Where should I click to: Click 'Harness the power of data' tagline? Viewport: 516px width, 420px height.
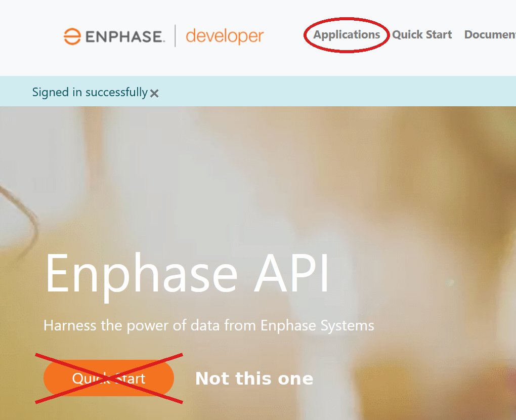208,325
